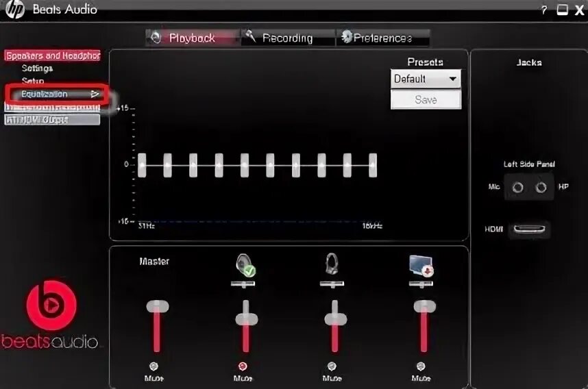Click the HP logo in title bar
The width and height of the screenshot is (588, 389).
15,10
